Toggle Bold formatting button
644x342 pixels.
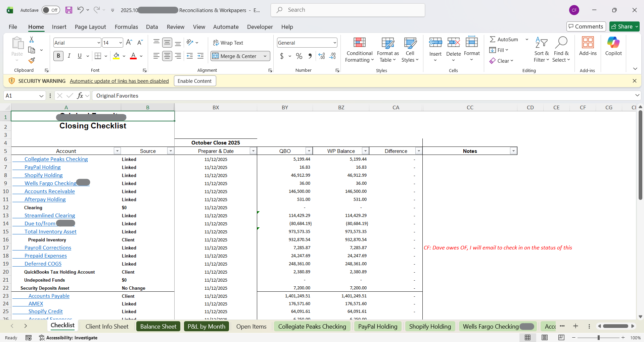(58, 56)
